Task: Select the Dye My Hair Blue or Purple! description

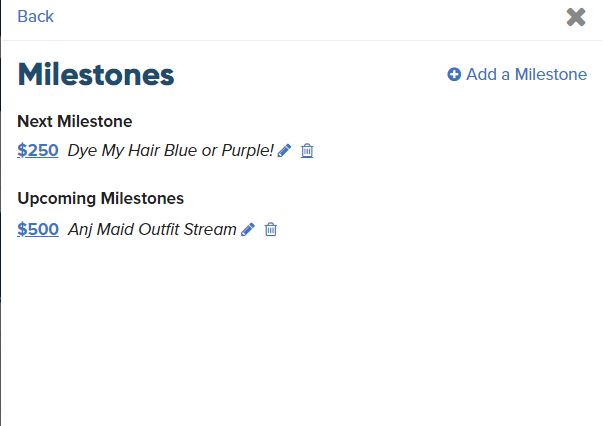Action: pos(171,150)
